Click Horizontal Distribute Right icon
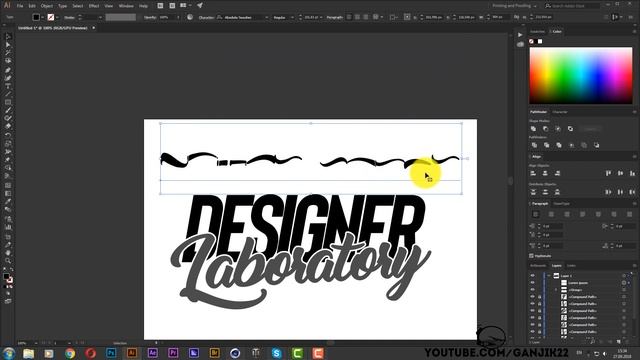Screen dimensions: 640x360 pos(632,192)
